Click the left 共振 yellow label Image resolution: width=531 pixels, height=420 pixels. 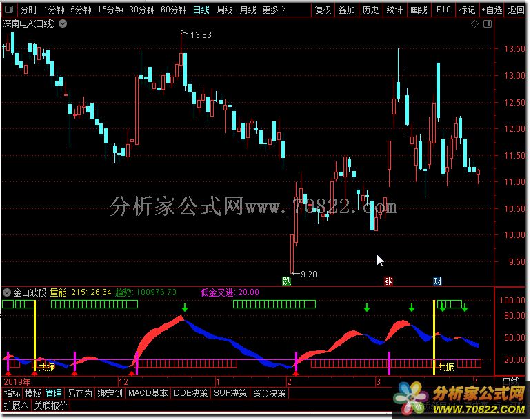click(47, 367)
